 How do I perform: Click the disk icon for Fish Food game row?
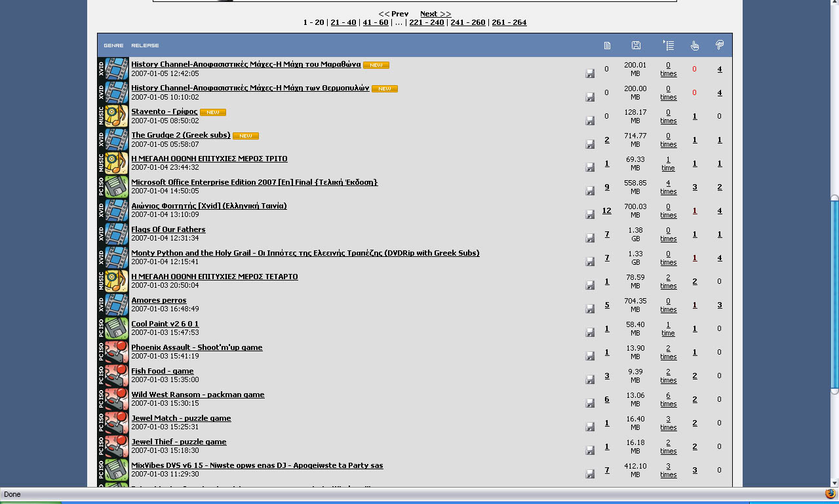(x=590, y=380)
